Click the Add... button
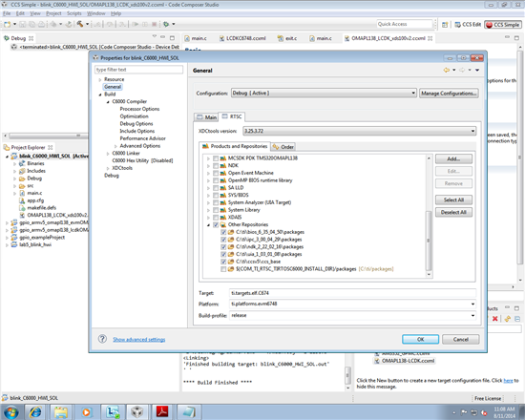The image size is (525, 420). point(453,158)
